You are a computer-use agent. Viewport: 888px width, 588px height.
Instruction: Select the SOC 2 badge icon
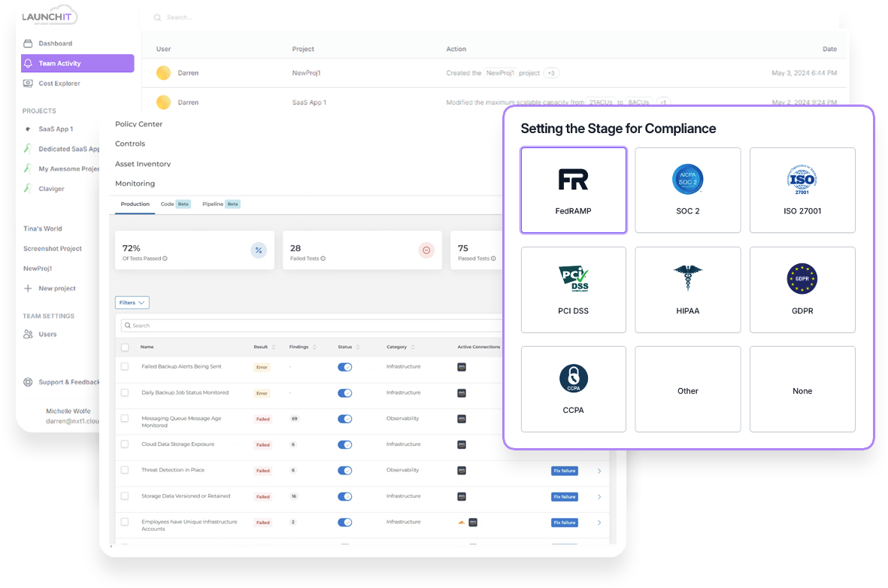687,179
